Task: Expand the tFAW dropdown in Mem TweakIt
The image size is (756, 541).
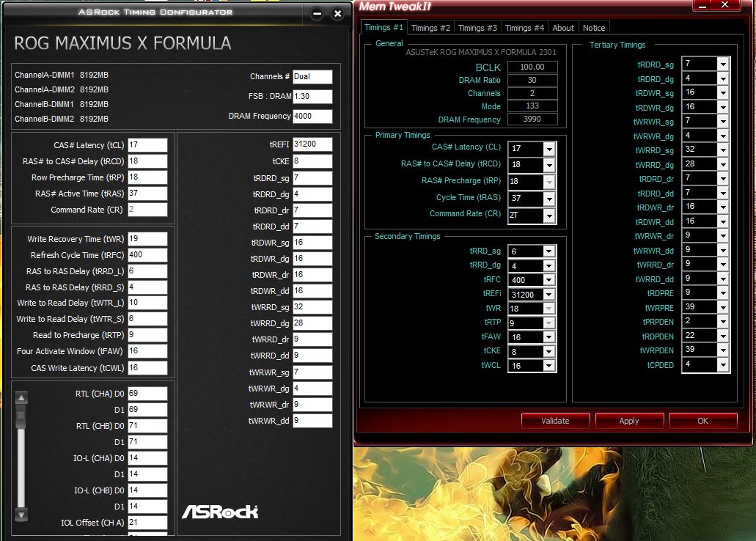Action: [x=548, y=337]
